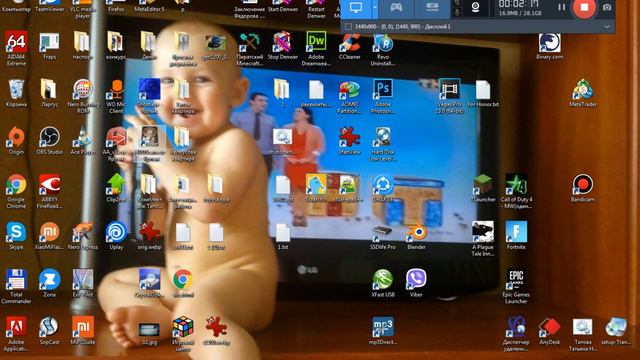Launch Adobe Photoshop shortcut
The width and height of the screenshot is (640, 360).
click(383, 96)
